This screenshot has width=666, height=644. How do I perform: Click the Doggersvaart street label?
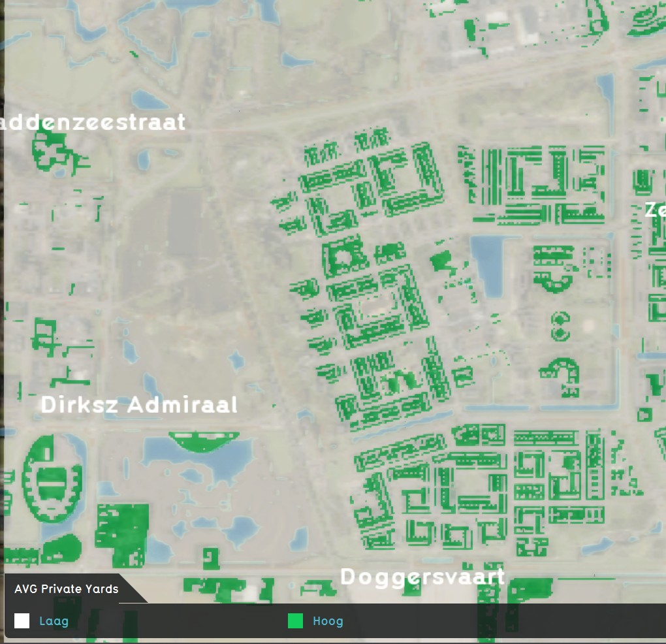click(x=422, y=577)
